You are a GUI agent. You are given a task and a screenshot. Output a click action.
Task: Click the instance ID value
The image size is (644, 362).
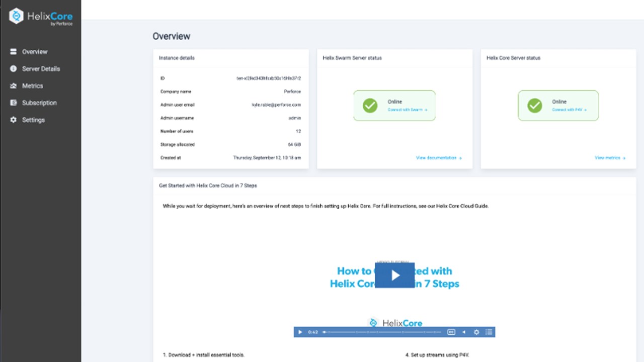[x=269, y=78]
